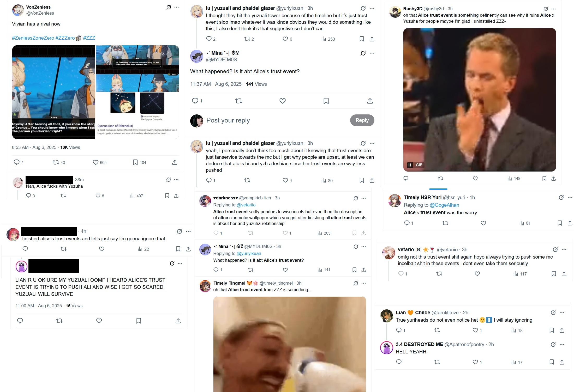Pause the GIF in Rushy3D's post
The image size is (574, 392).
pos(410,165)
